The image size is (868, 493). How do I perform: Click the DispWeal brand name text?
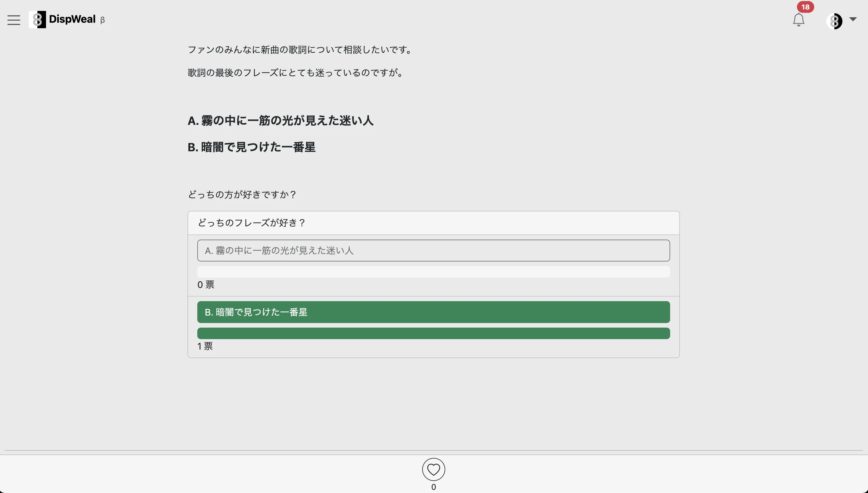click(x=72, y=19)
